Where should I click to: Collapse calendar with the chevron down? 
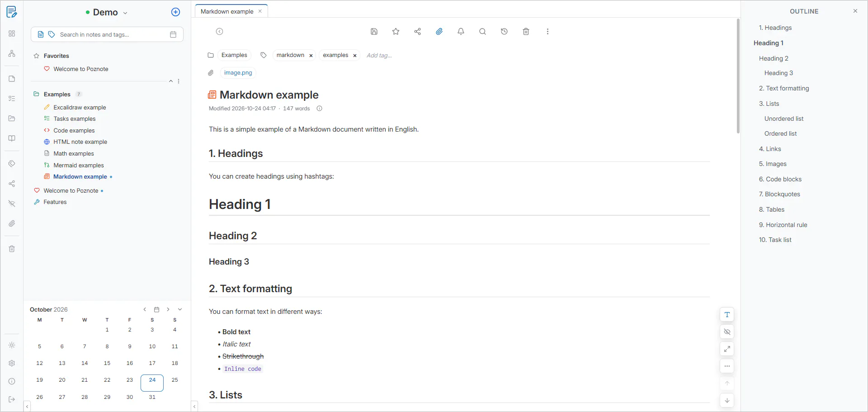point(180,309)
